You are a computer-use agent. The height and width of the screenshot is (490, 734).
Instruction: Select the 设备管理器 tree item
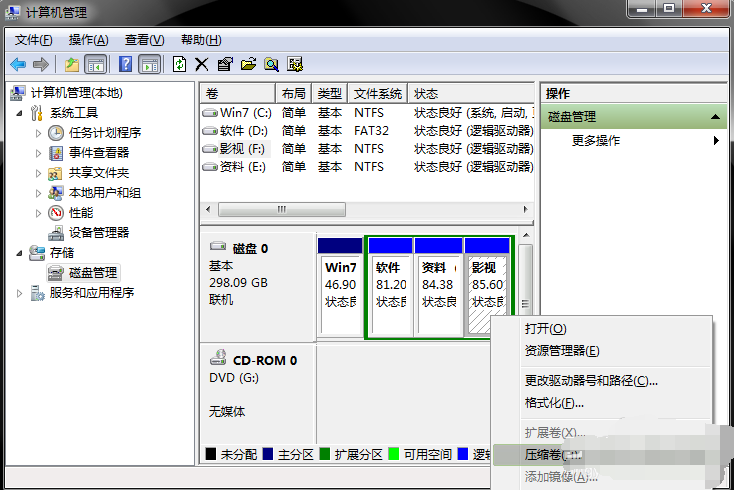pos(99,233)
